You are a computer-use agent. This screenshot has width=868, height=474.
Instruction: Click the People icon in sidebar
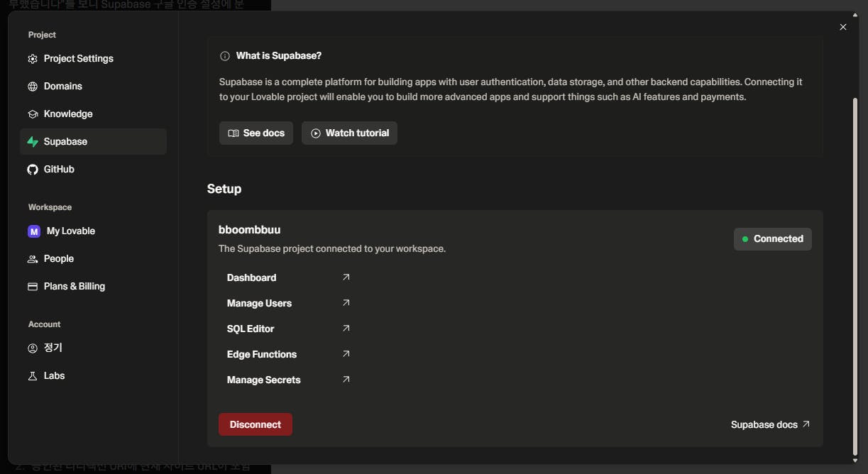coord(33,259)
